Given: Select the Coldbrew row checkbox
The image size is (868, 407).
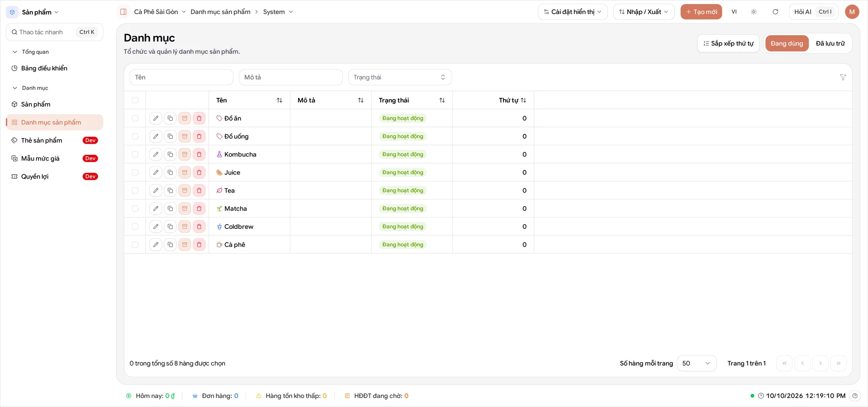Looking at the screenshot, I should (x=135, y=227).
